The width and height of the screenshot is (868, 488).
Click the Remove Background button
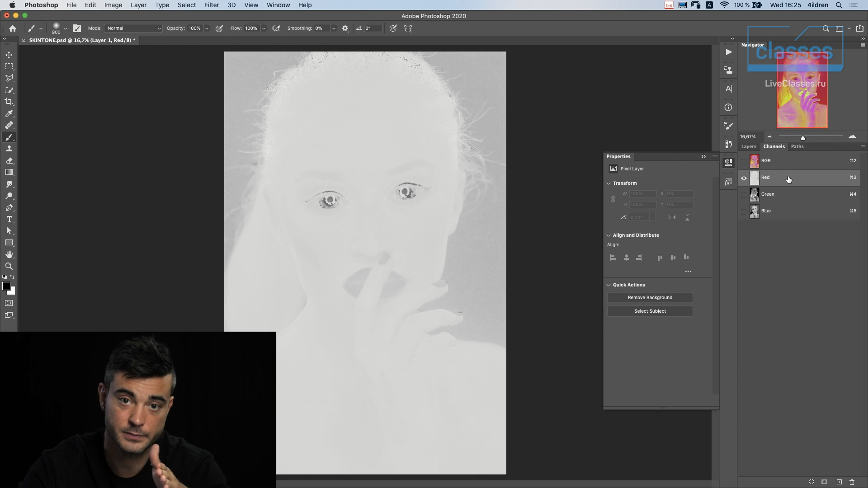point(650,298)
